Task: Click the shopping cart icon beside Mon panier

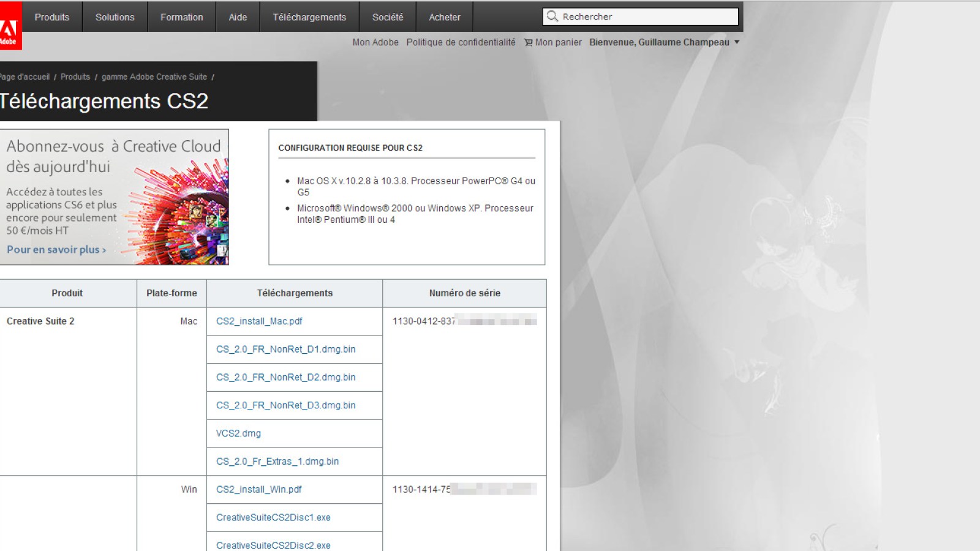Action: pyautogui.click(x=527, y=42)
